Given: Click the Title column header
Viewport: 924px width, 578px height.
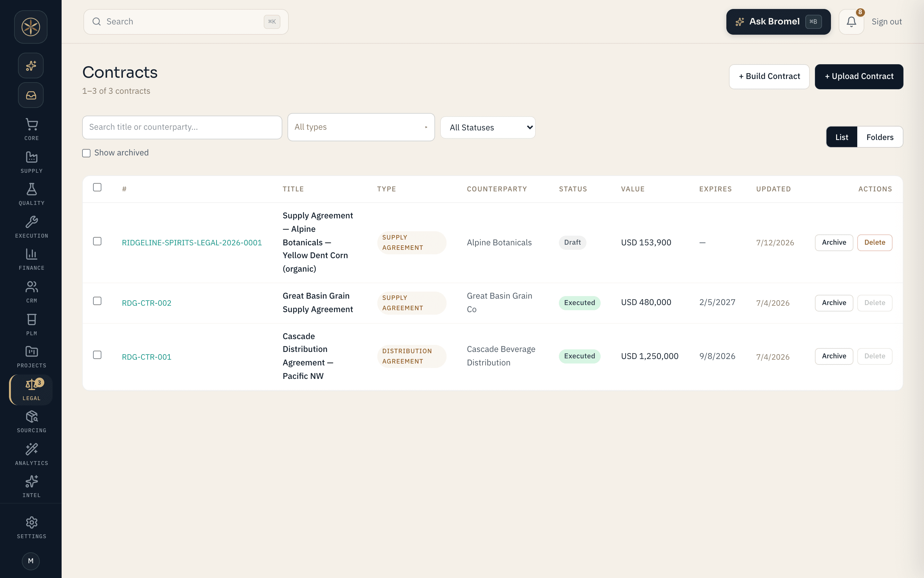Looking at the screenshot, I should [x=293, y=189].
